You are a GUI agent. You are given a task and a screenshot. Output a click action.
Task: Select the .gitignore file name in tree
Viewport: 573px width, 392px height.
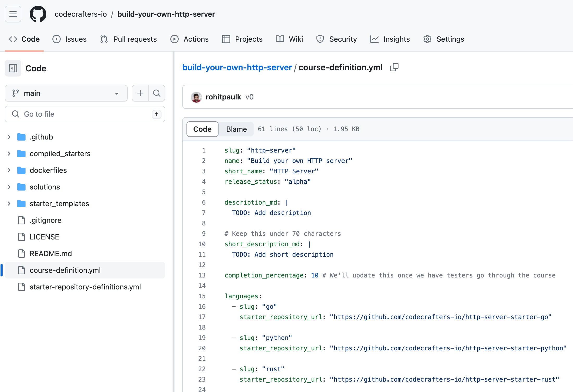(46, 220)
